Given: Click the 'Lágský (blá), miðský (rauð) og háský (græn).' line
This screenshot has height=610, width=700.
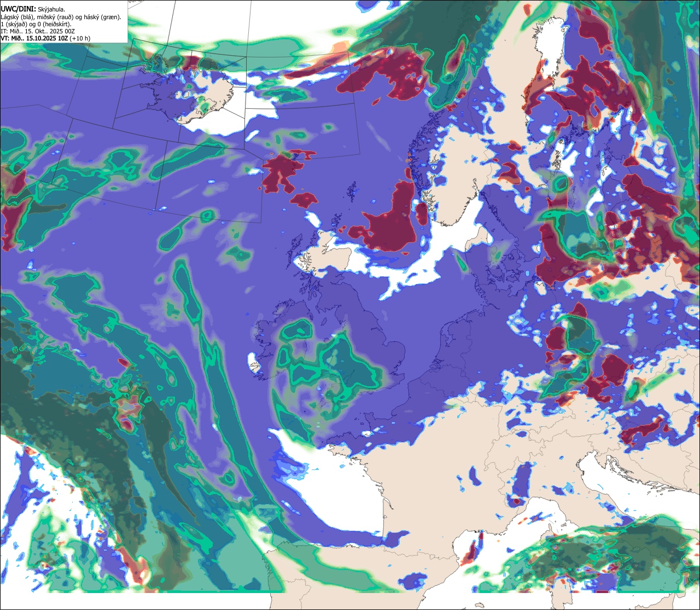Looking at the screenshot, I should click(x=61, y=17).
